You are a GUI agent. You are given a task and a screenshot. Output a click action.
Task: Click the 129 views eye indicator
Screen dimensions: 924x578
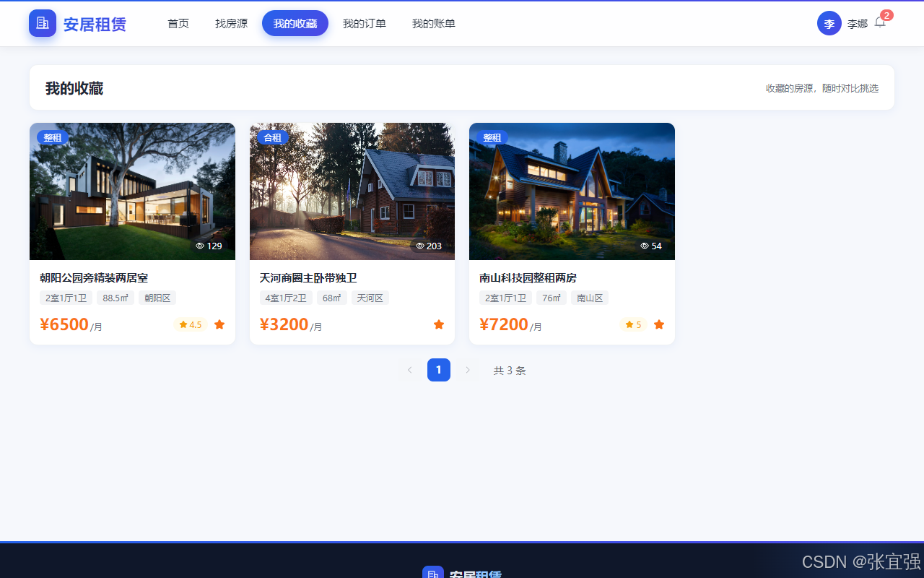pyautogui.click(x=209, y=246)
